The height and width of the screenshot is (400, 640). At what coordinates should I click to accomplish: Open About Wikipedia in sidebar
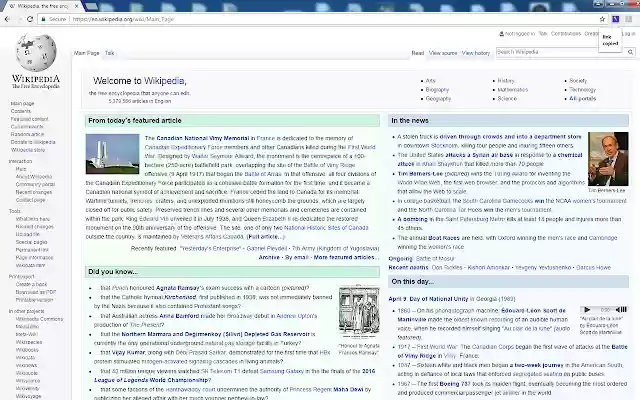point(34,177)
